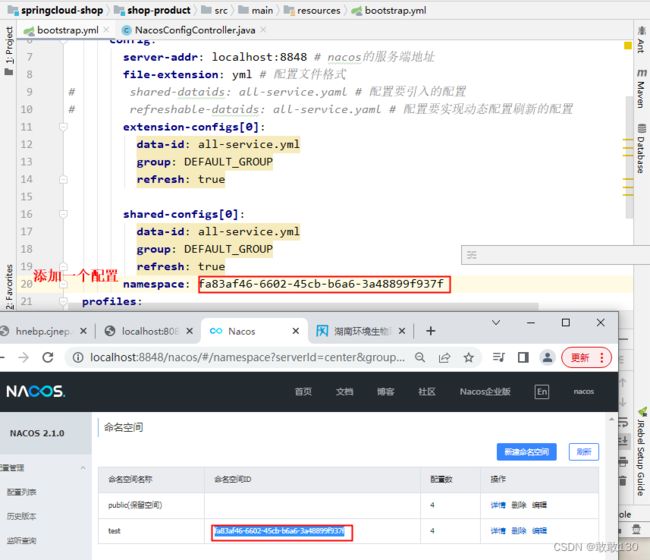Click the red 更新 update button
650x560 pixels.
[586, 357]
